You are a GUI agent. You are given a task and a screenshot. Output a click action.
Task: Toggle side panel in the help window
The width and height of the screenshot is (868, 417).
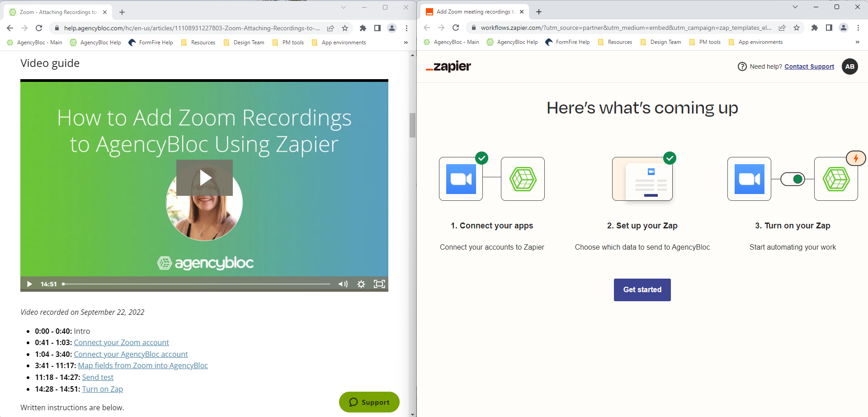tap(377, 28)
